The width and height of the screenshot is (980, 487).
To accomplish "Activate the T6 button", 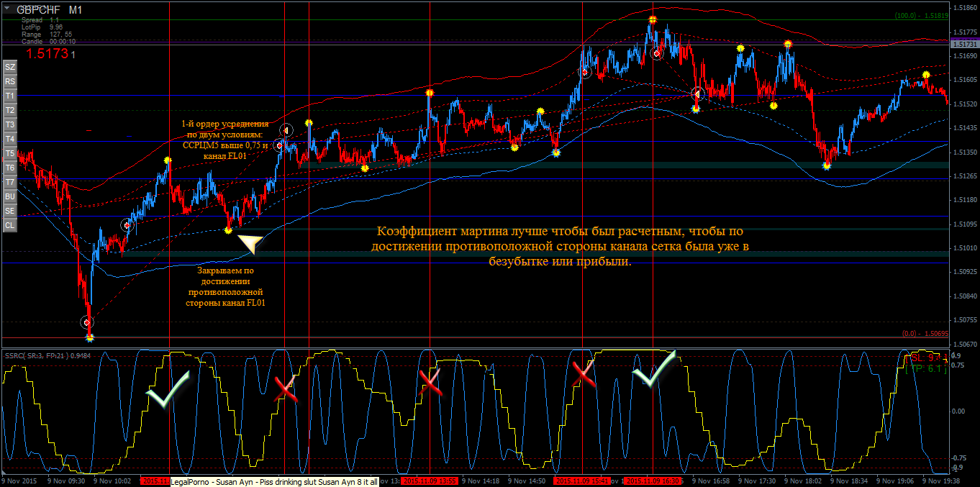I will click(x=10, y=168).
